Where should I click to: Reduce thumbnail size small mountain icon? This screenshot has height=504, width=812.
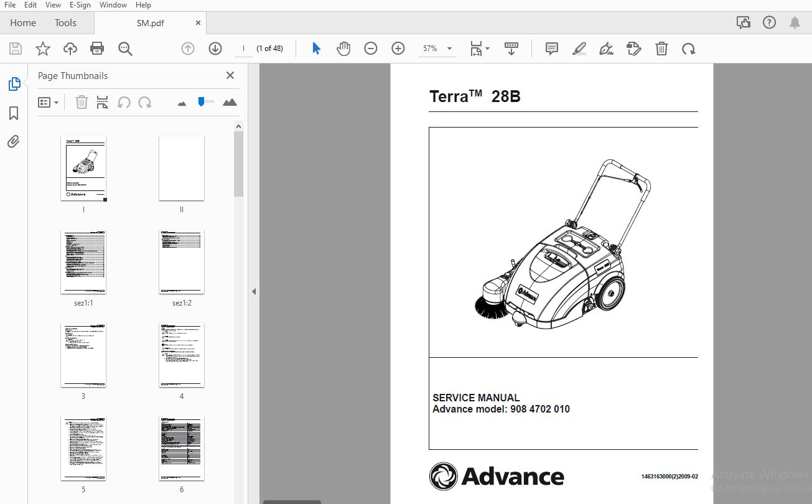click(x=182, y=103)
